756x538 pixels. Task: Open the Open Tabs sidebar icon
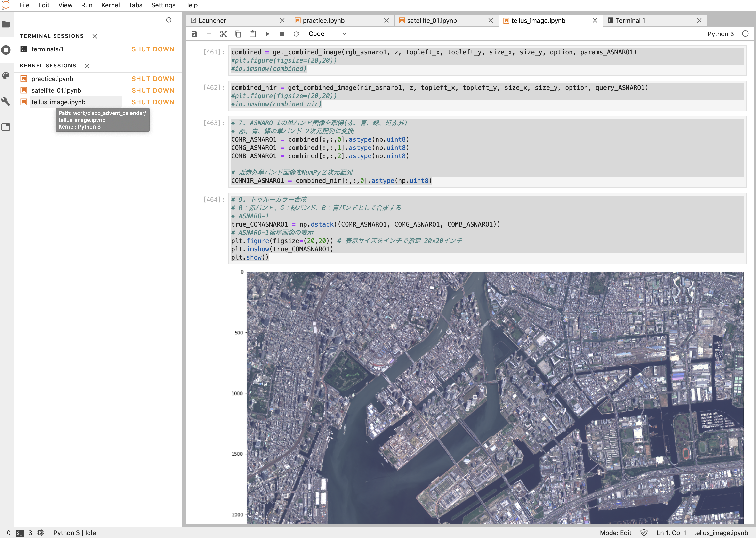tap(6, 127)
